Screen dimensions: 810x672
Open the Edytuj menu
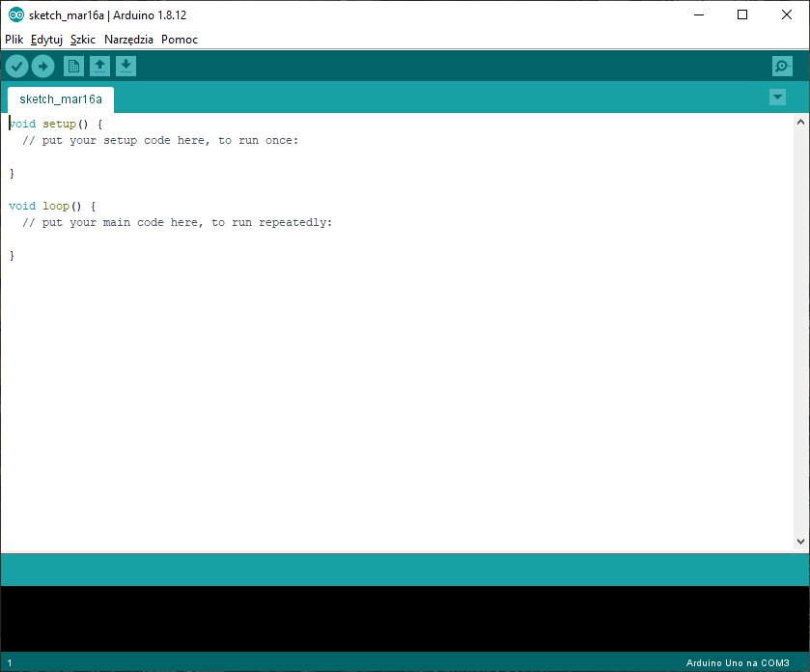coord(46,40)
